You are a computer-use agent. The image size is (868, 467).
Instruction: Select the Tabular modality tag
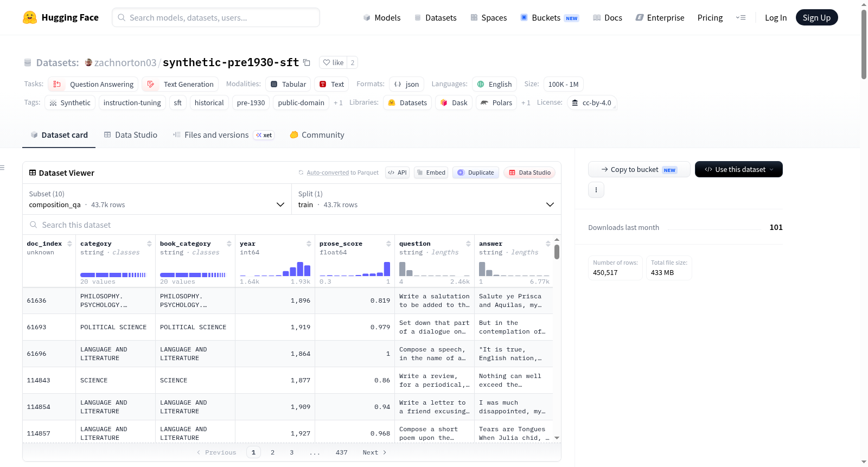click(288, 84)
